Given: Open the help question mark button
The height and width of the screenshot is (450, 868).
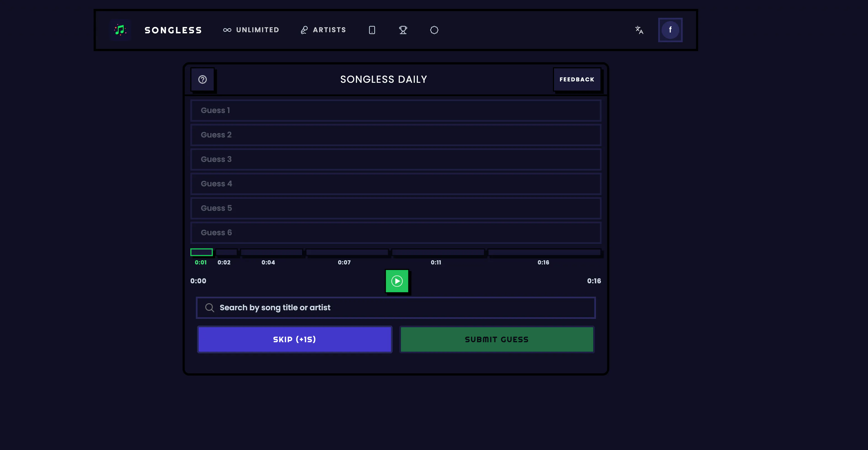Looking at the screenshot, I should 203,79.
